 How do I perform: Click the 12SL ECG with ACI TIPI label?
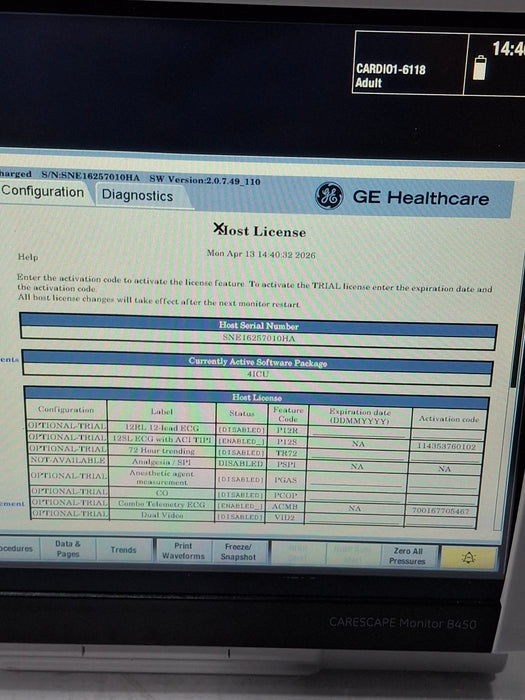pyautogui.click(x=162, y=439)
